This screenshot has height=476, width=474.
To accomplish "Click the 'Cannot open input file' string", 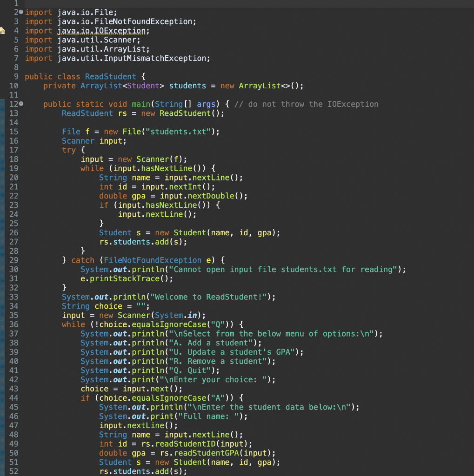I will [283, 269].
